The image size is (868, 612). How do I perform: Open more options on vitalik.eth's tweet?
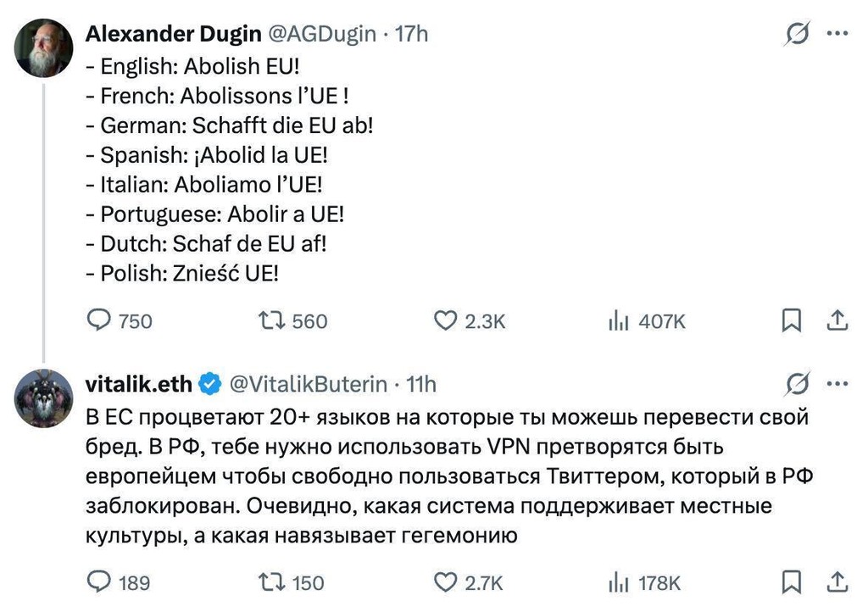[x=837, y=384]
